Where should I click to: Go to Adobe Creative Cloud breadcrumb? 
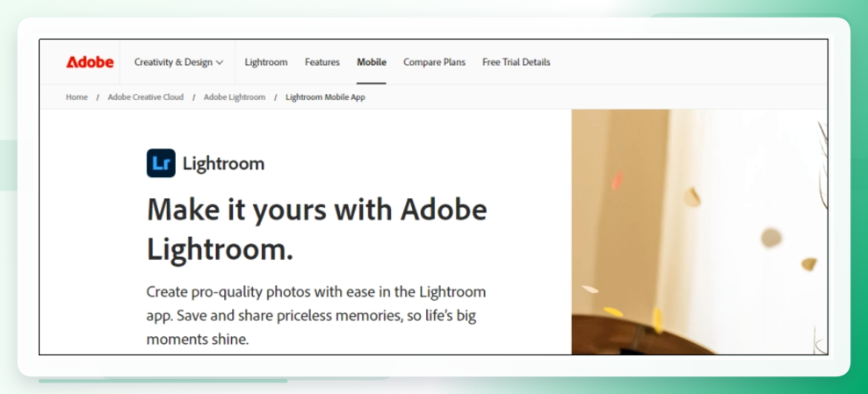[146, 97]
